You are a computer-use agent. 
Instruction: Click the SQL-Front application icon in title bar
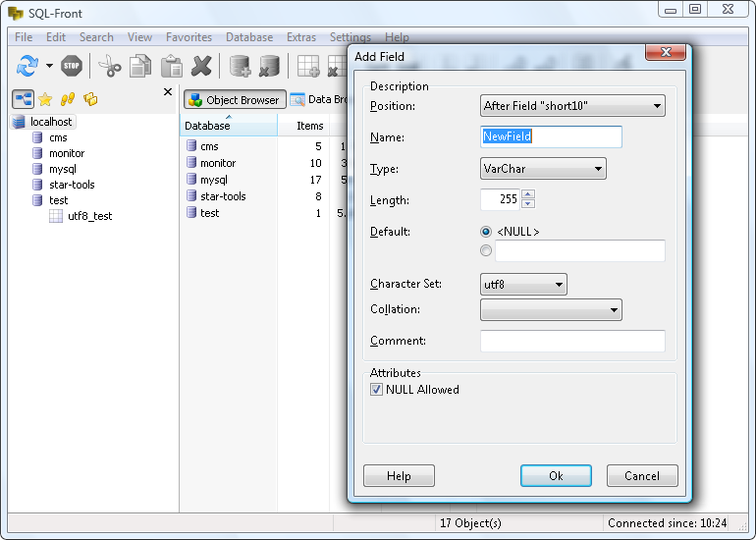(x=16, y=13)
